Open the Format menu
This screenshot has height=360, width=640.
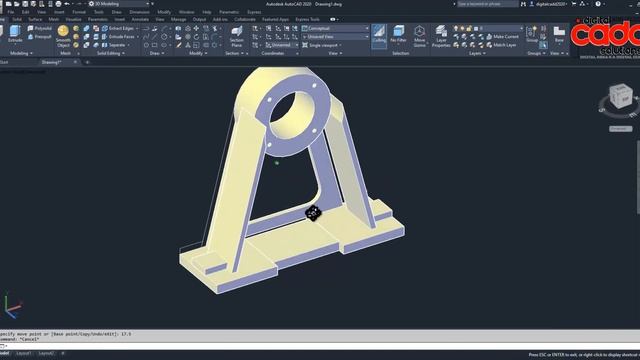click(79, 12)
